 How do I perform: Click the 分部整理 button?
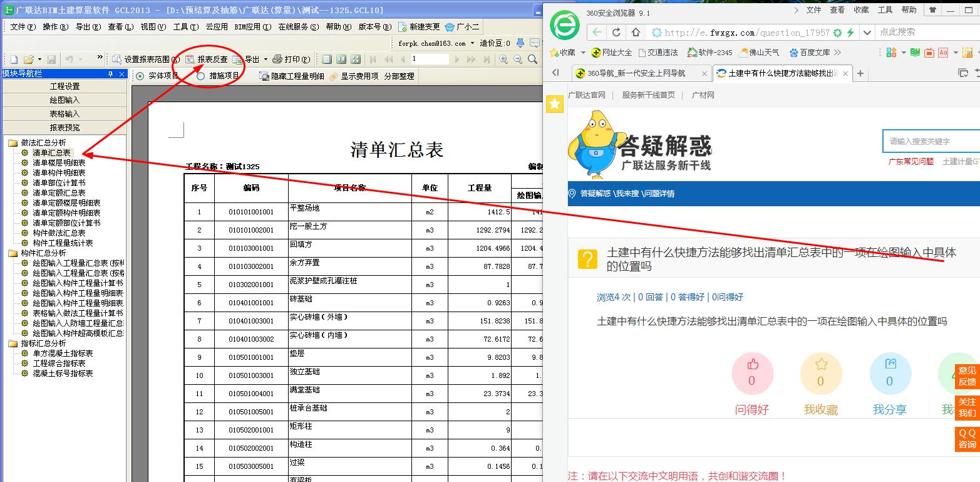[400, 76]
